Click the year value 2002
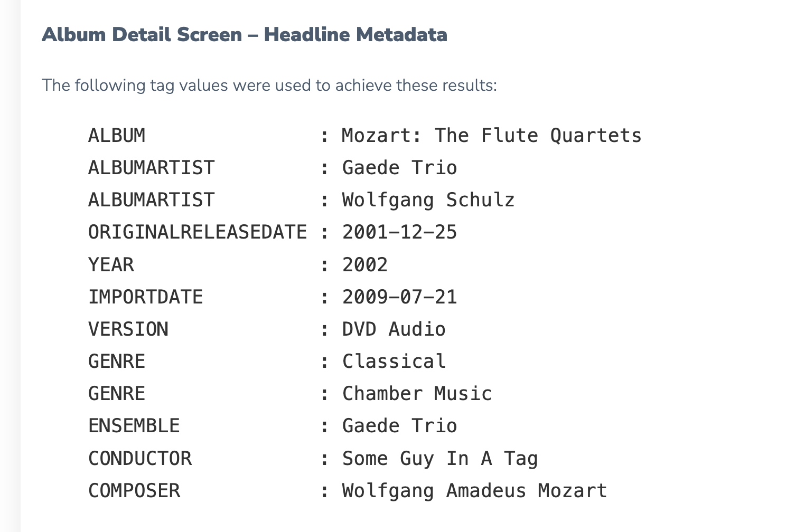 365,264
